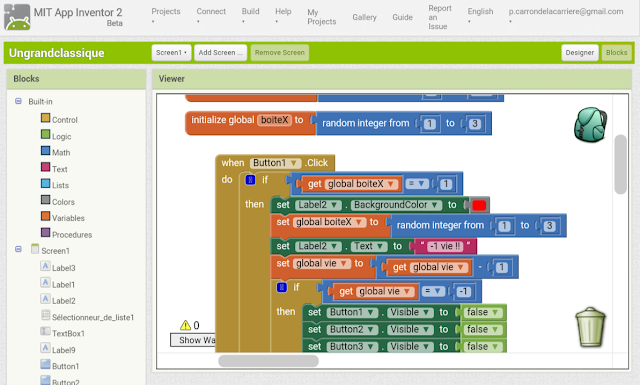Select the Logic blocks color icon
Image resolution: width=640 pixels, height=385 pixels.
pyautogui.click(x=45, y=134)
